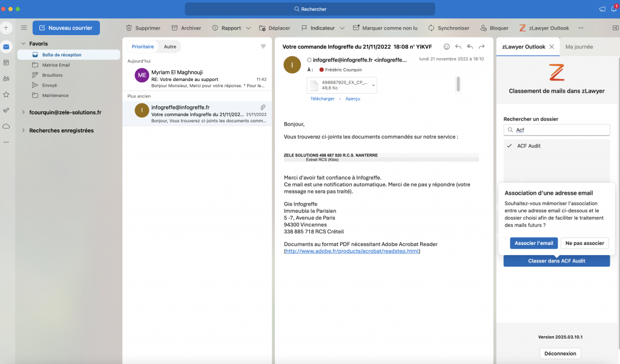
Task: Collapse the Favoris folder group
Action: click(23, 44)
